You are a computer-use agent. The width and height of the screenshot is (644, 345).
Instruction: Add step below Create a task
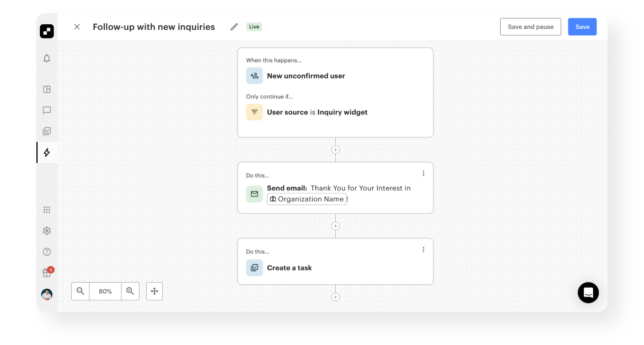[x=335, y=297]
